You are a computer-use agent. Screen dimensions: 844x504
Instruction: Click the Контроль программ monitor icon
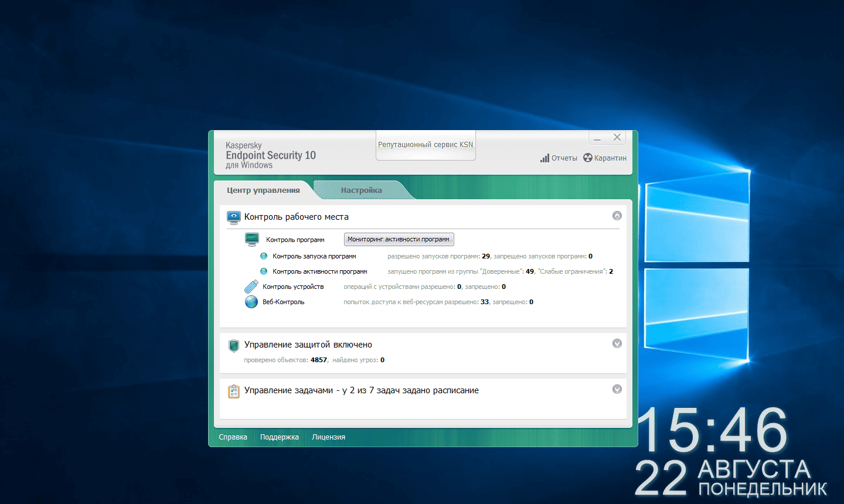point(252,239)
